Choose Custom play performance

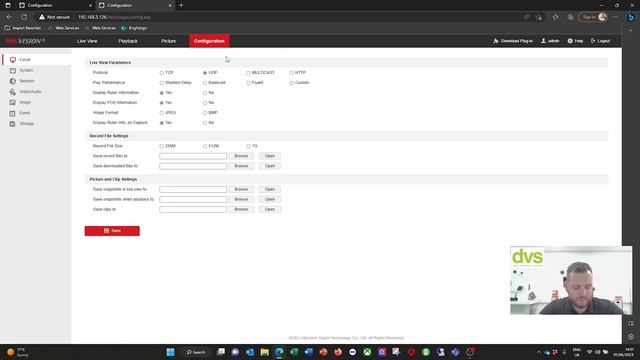point(291,83)
